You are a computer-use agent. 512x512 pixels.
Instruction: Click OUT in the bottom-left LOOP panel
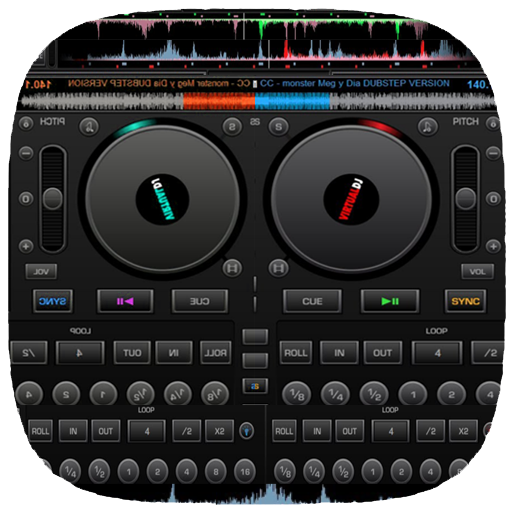pyautogui.click(x=106, y=431)
